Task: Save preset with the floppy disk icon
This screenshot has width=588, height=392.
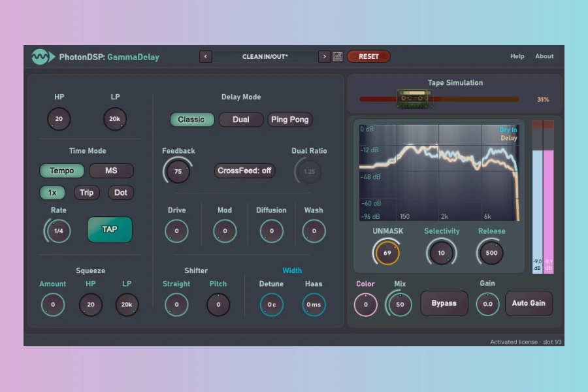Action: [338, 57]
